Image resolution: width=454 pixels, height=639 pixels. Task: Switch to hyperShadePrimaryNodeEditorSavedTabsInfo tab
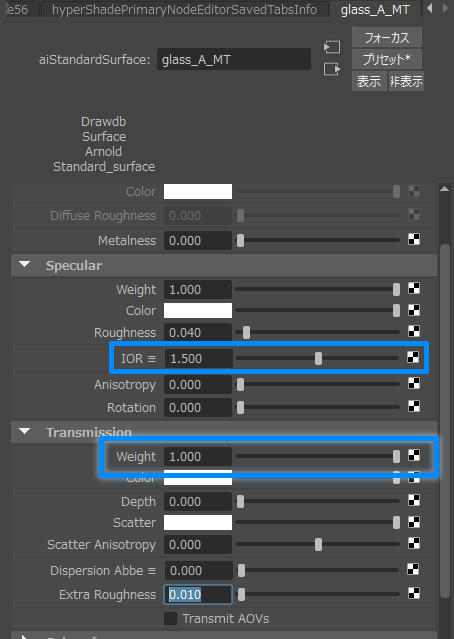tap(184, 9)
